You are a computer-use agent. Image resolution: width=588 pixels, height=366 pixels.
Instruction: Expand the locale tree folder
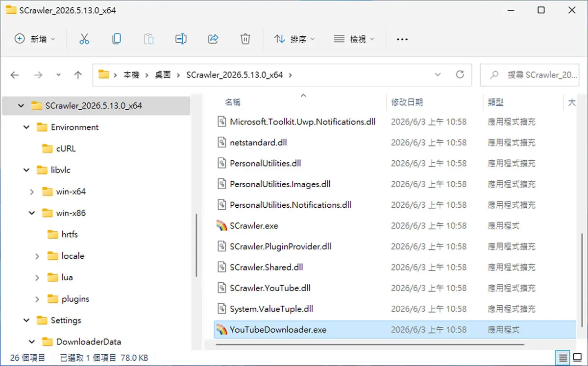(x=37, y=256)
